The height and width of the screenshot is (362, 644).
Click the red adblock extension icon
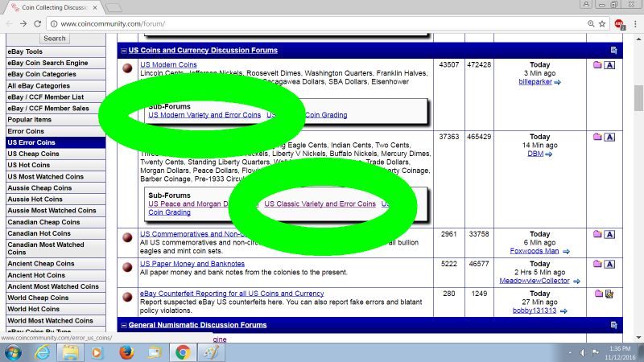click(x=619, y=24)
